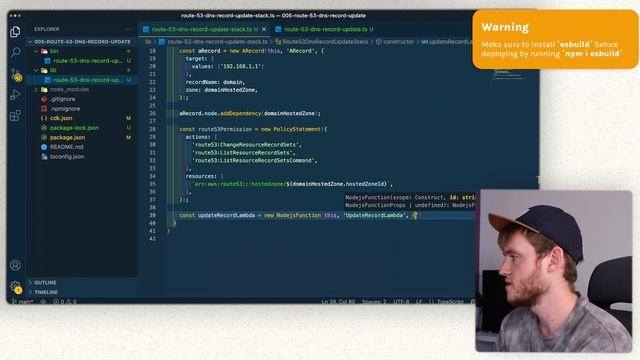The height and width of the screenshot is (360, 640).
Task: Open the Explorer more actions ellipsis
Action: tap(128, 29)
